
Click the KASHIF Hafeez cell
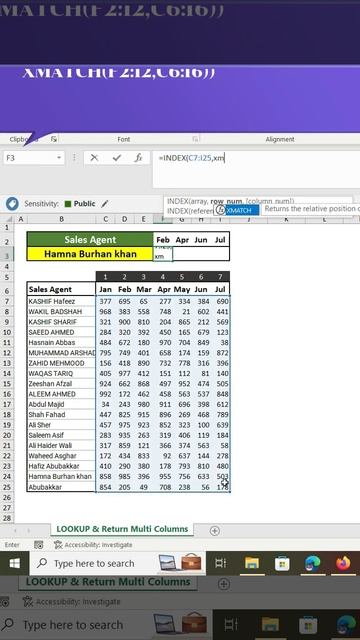pos(61,301)
